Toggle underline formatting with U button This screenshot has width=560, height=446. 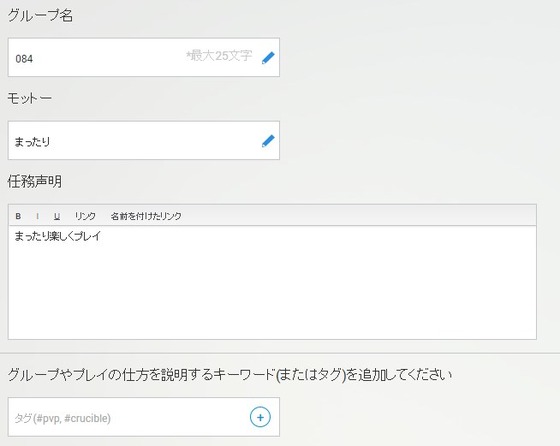[57, 216]
